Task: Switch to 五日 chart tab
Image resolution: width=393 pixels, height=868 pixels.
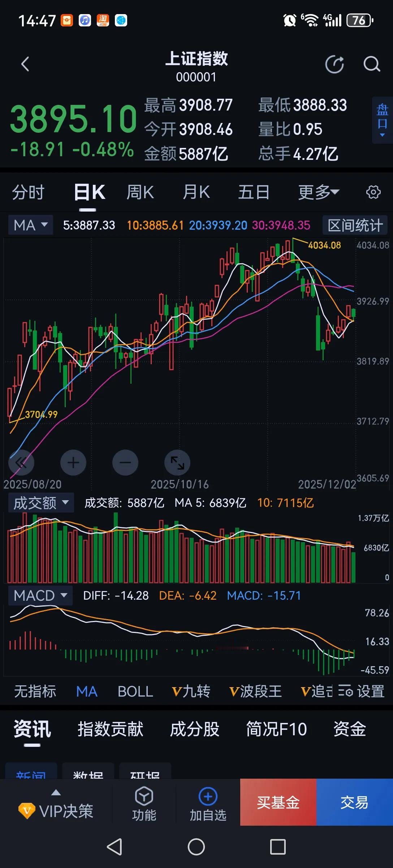Action: (x=254, y=192)
